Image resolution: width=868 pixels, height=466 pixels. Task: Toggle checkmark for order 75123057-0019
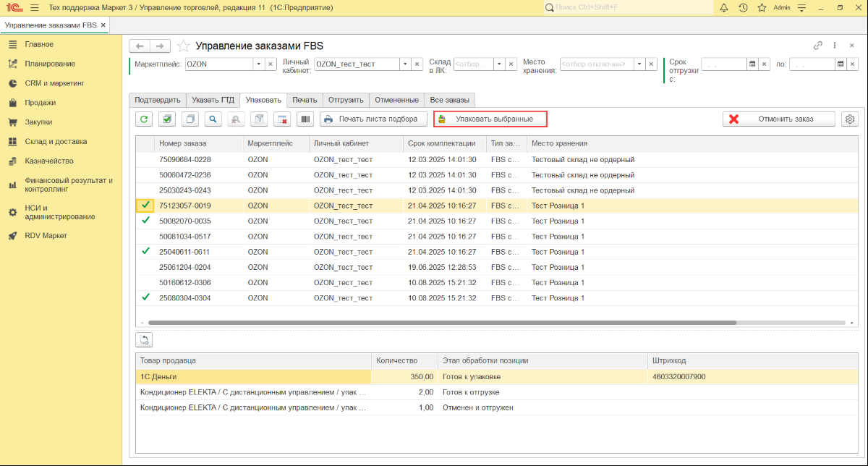(x=145, y=206)
